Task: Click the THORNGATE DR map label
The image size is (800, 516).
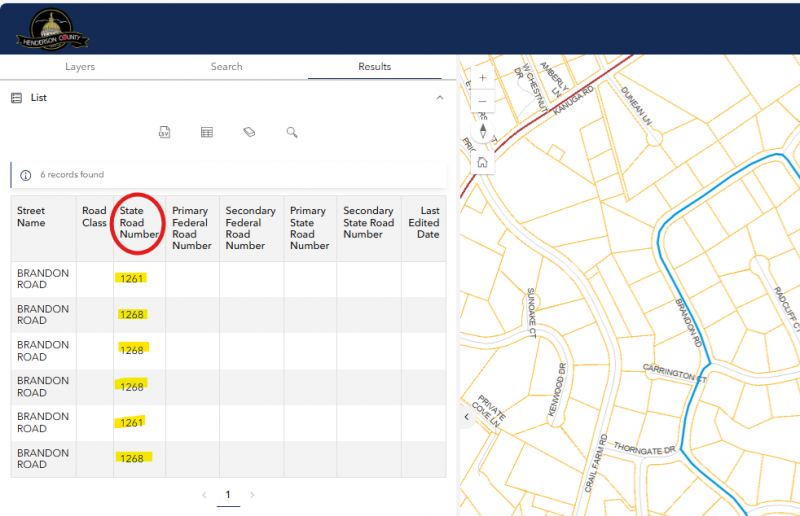Action: coord(644,449)
